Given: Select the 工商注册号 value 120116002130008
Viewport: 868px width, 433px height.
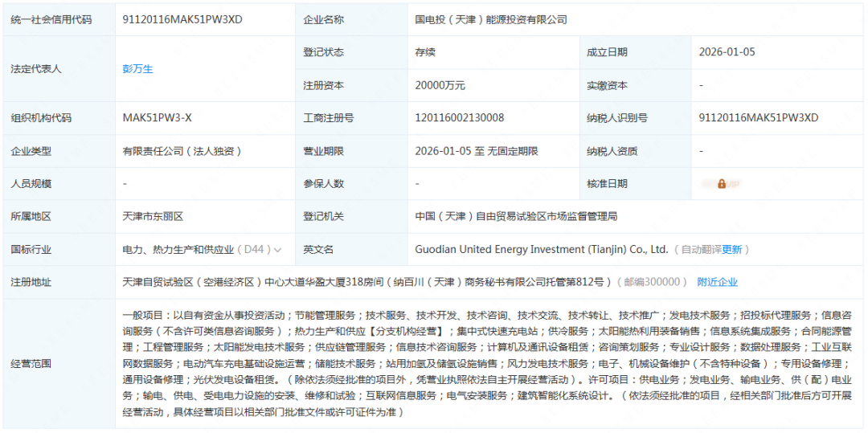Looking at the screenshot, I should pos(459,118).
